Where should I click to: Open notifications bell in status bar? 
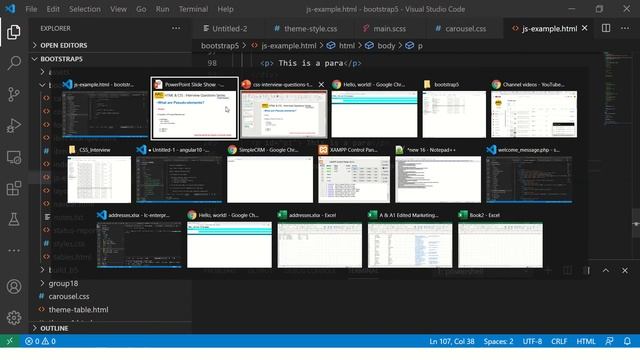[x=627, y=341]
